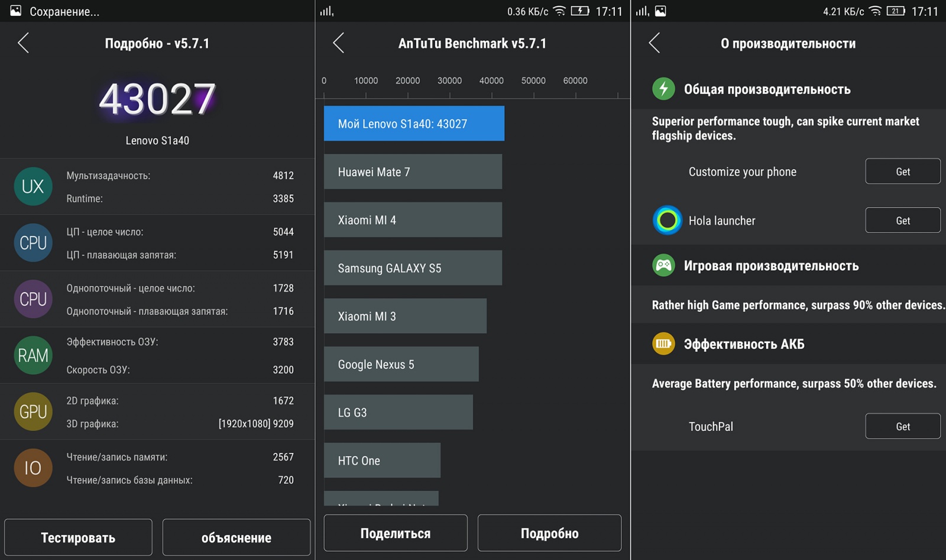Select the HTC One bar
Viewport: 946px width, 560px height.
pyautogui.click(x=382, y=460)
